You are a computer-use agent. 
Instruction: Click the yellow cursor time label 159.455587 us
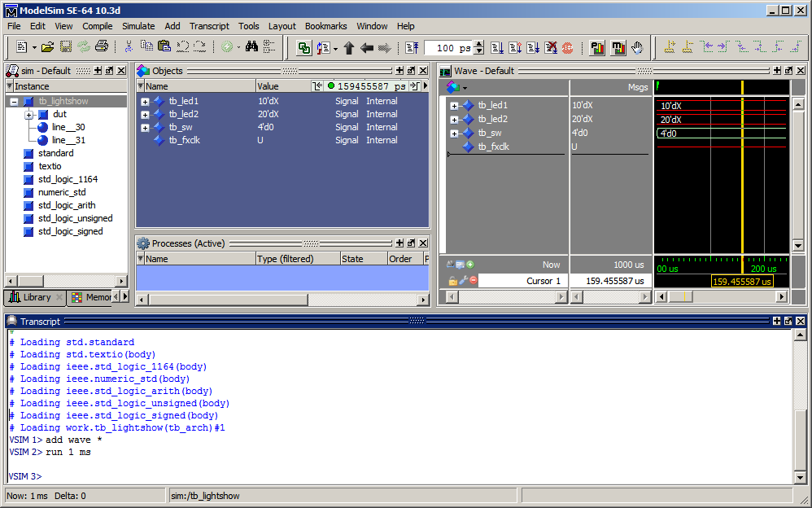[x=742, y=282]
